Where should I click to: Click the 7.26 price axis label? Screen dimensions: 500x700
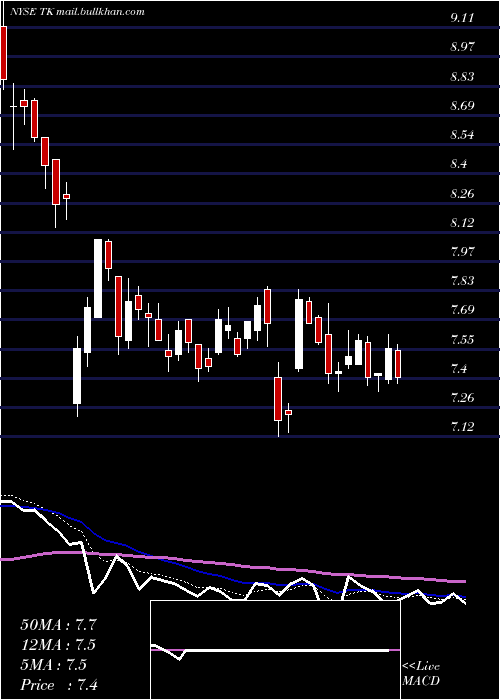[462, 398]
